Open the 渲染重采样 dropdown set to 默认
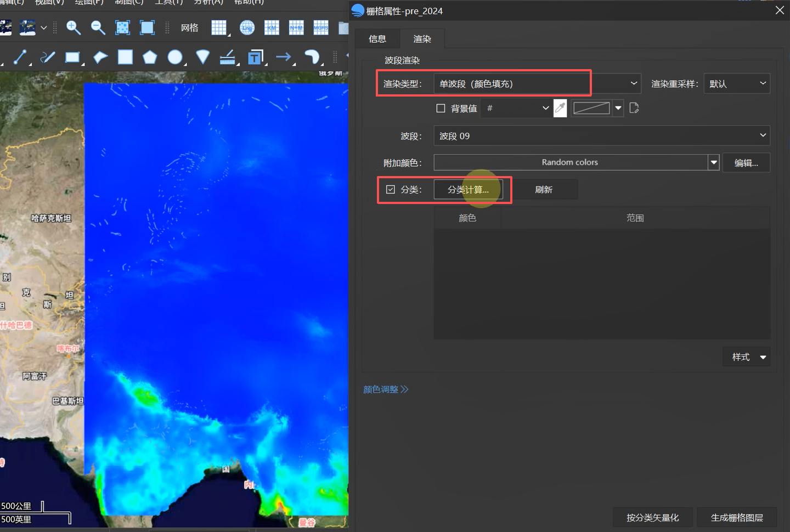This screenshot has width=790, height=532. pyautogui.click(x=737, y=83)
